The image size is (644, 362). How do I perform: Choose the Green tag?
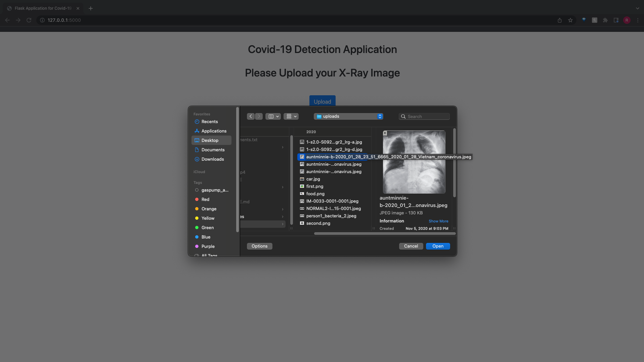coord(211,228)
